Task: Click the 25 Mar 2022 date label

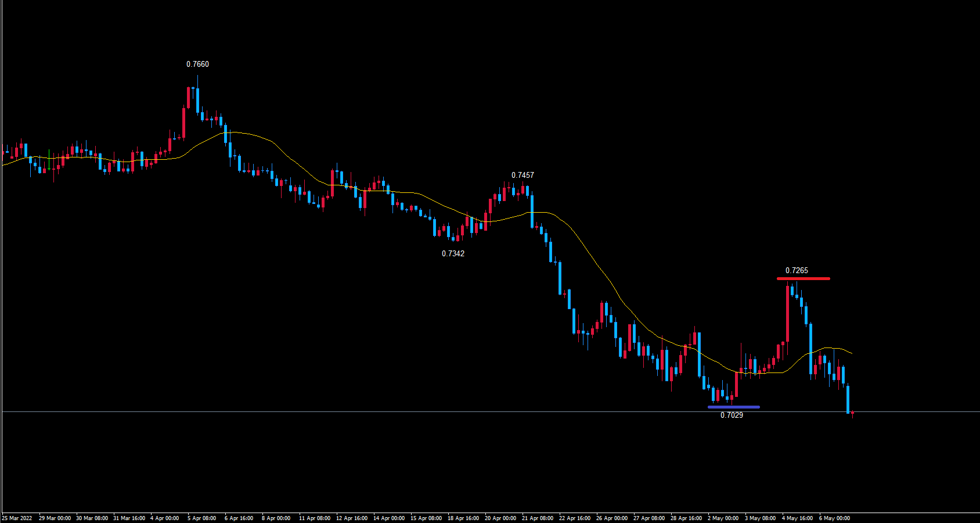Action: point(17,518)
